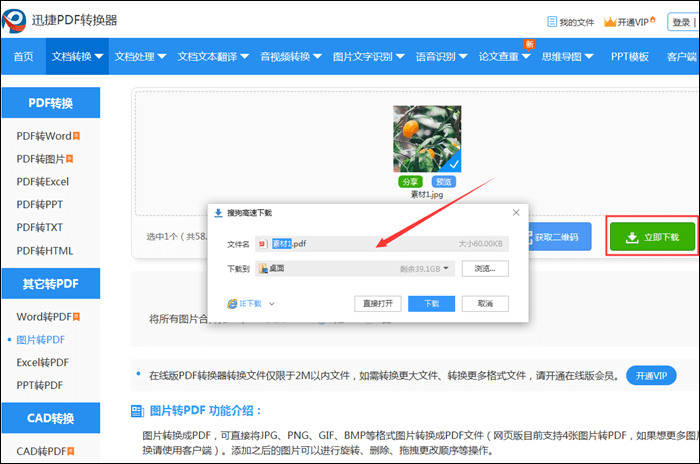Open the 客户端 menu item
Viewport: 700px width, 464px height.
(681, 56)
